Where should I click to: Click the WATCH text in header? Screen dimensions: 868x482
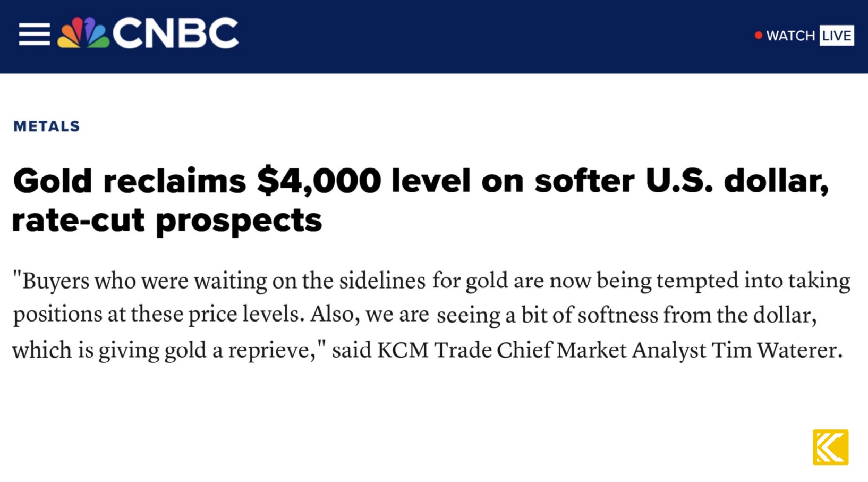click(790, 36)
